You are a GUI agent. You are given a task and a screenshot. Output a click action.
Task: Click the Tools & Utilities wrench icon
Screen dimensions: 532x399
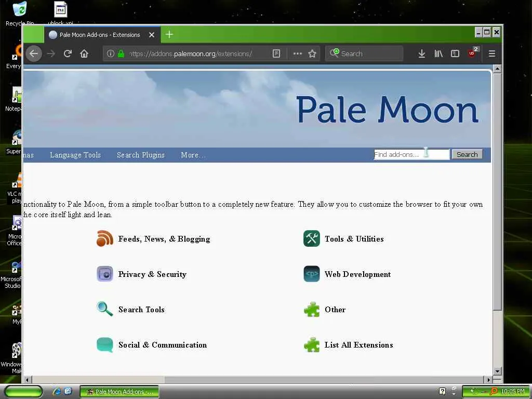[312, 238]
